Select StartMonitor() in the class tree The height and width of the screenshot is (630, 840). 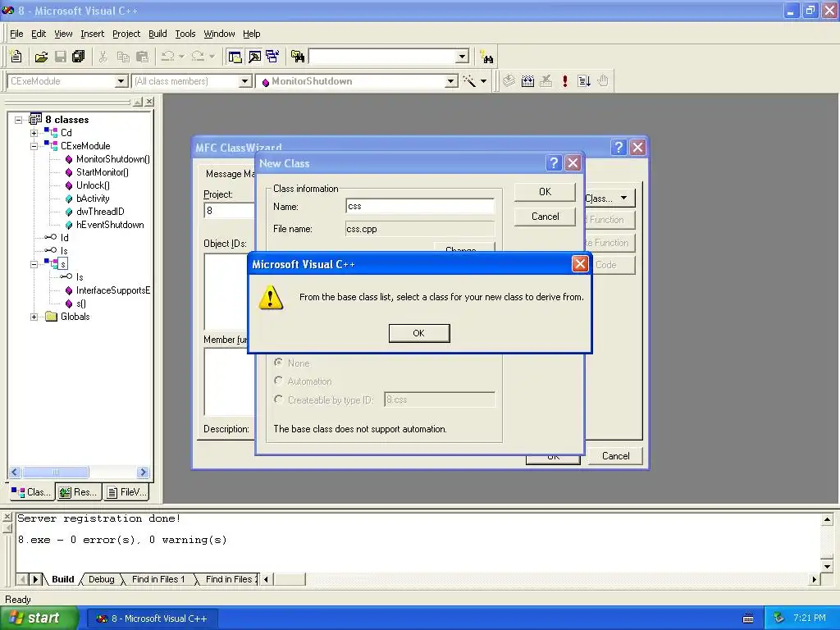point(103,172)
